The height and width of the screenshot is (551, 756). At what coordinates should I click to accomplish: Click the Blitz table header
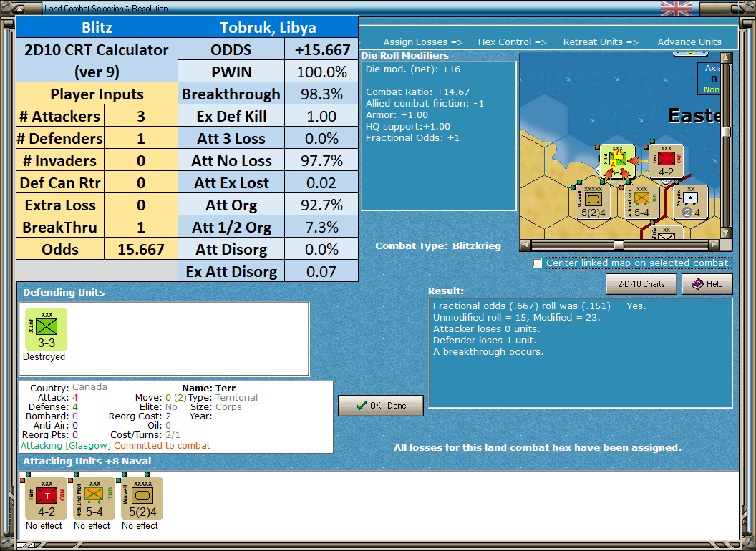coord(97,27)
